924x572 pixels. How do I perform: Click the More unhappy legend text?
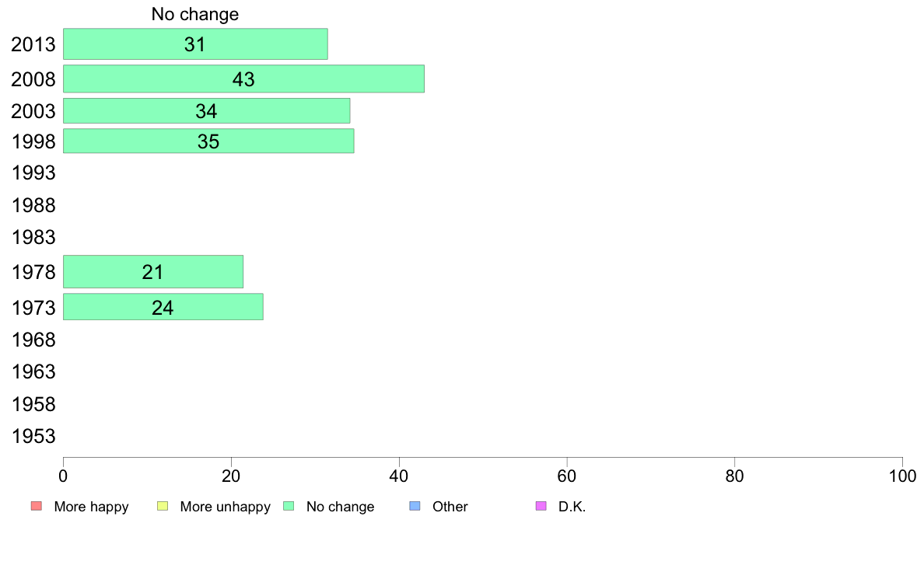pyautogui.click(x=225, y=507)
